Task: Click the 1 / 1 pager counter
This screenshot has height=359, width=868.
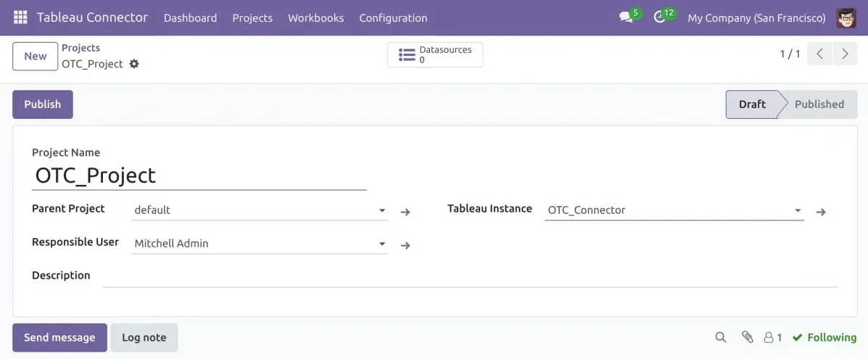Action: [x=790, y=54]
